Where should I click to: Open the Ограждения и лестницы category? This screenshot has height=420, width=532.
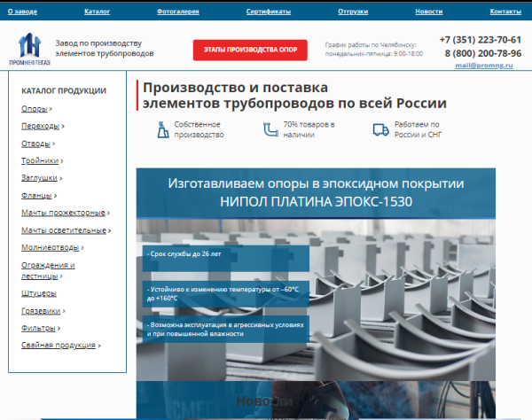point(48,270)
